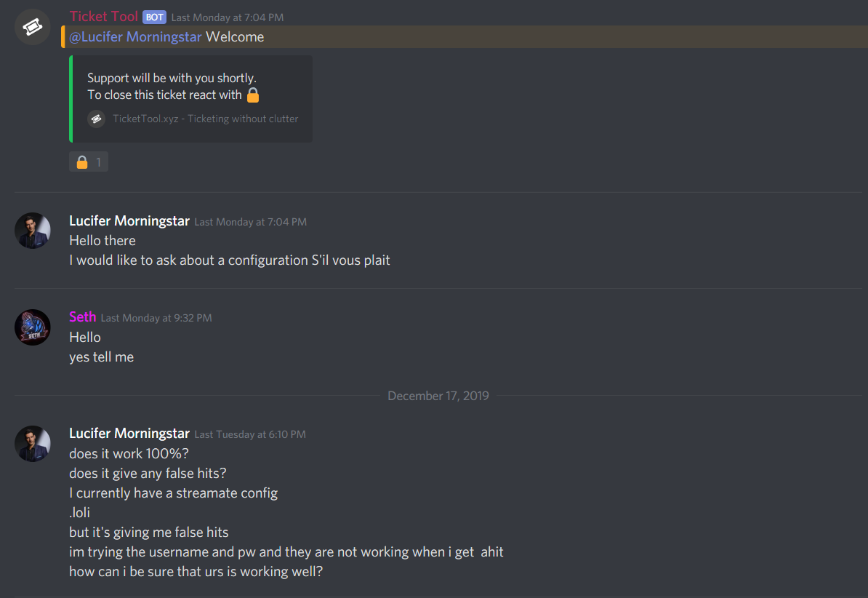Click Lucifer Morningstar's name at 6:10 PM

pos(129,434)
